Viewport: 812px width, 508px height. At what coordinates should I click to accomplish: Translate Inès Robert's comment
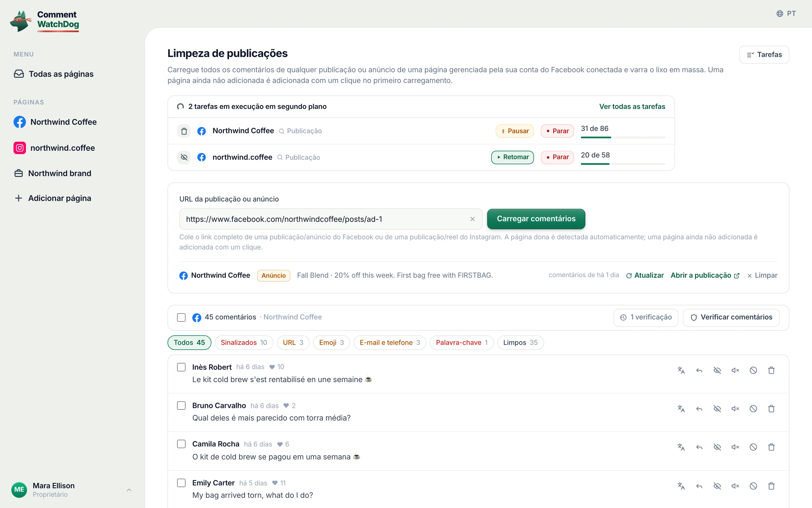pos(681,370)
